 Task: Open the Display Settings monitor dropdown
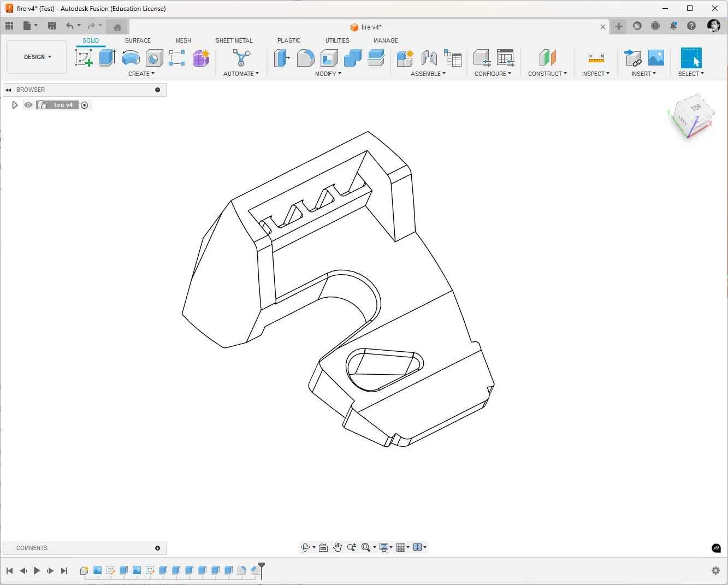[386, 547]
